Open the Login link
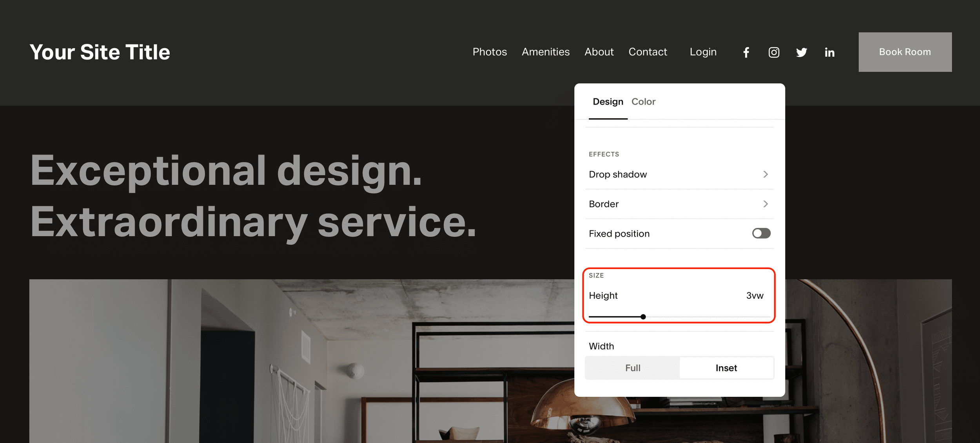Image resolution: width=980 pixels, height=443 pixels. [x=703, y=52]
